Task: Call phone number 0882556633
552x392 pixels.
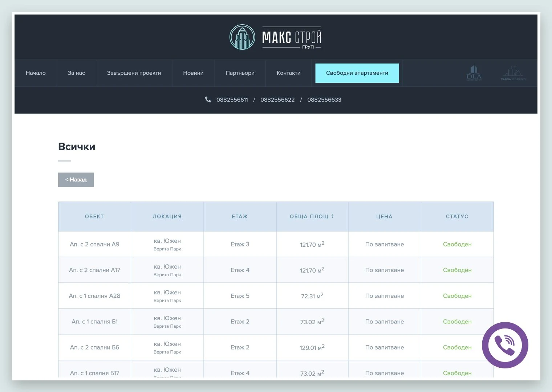Action: coord(324,100)
